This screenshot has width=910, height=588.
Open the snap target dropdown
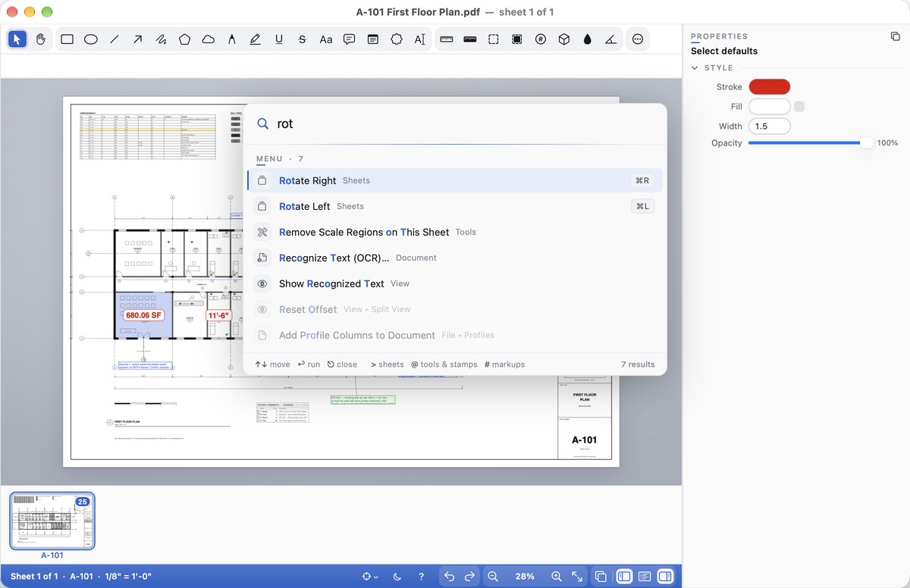click(x=370, y=577)
